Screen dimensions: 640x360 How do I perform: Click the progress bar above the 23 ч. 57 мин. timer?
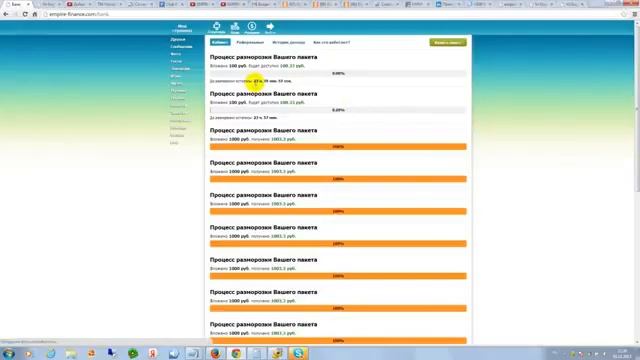coord(338,110)
